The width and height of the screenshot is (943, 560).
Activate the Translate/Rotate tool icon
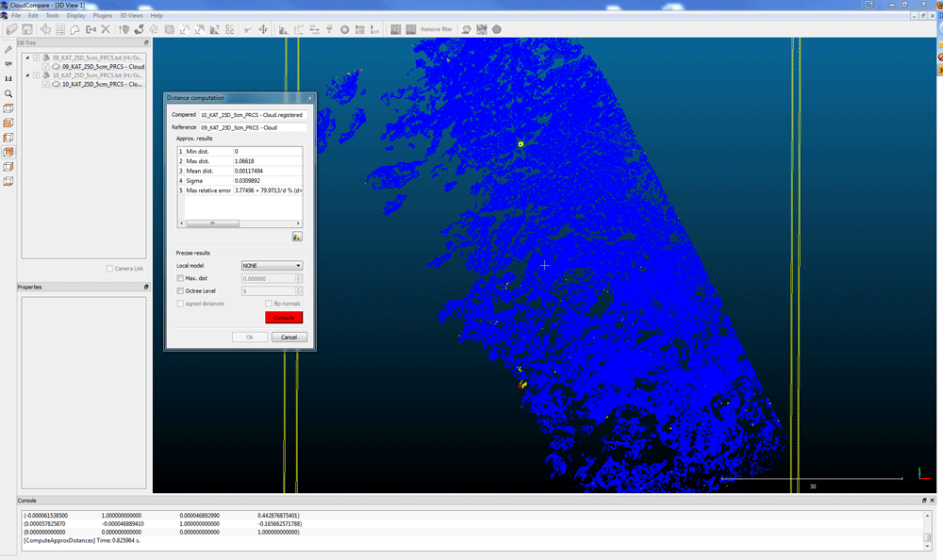[45, 29]
